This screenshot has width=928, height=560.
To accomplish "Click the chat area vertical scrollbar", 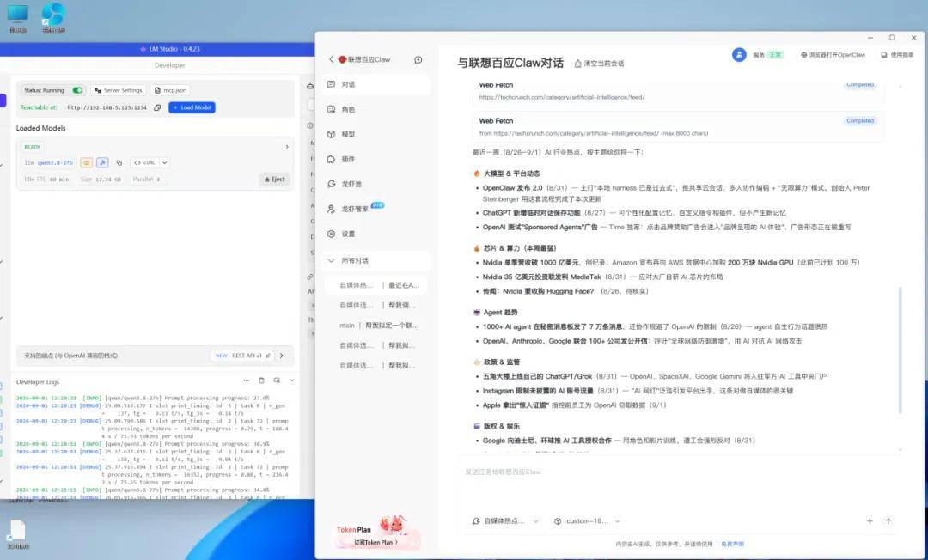I will pos(901,350).
